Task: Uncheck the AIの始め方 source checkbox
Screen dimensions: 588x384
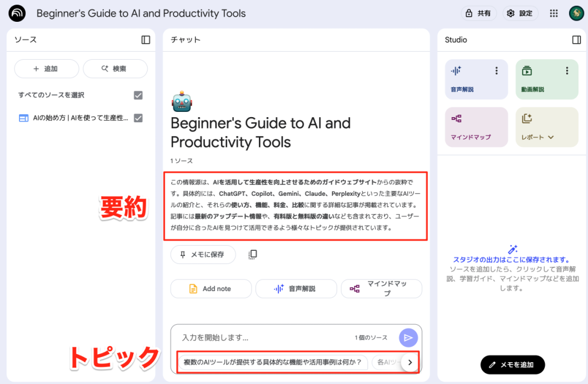Action: click(138, 118)
